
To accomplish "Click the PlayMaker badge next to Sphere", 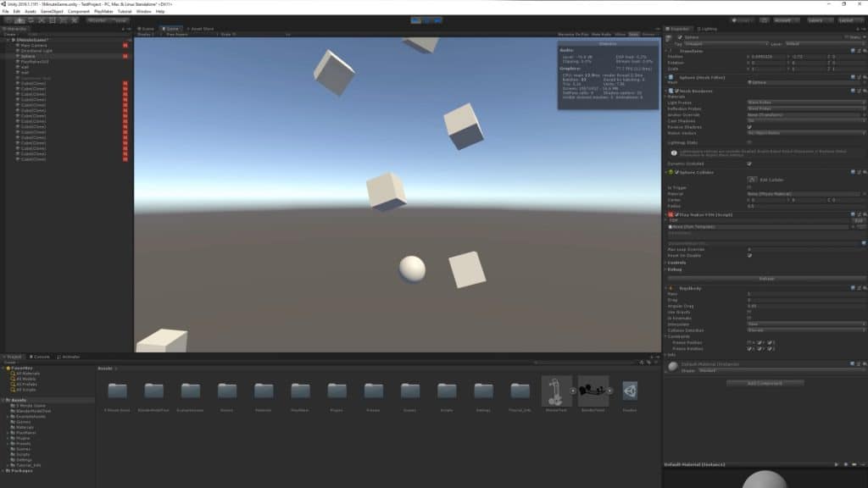I will [x=125, y=57].
